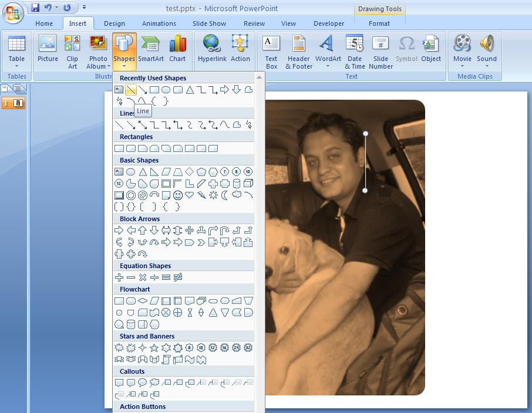The image size is (532, 413).
Task: Choose the 5-Point Star shape
Action: tap(154, 347)
